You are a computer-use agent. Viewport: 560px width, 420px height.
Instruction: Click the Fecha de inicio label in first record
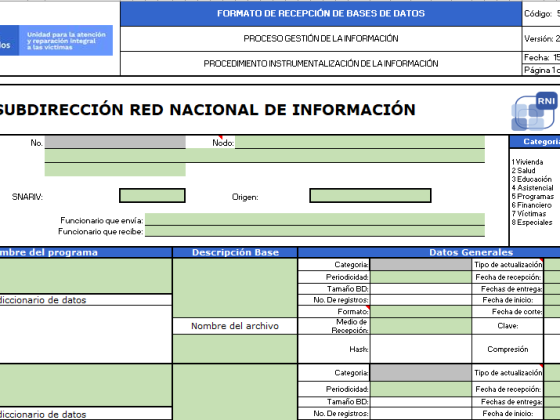(508, 300)
